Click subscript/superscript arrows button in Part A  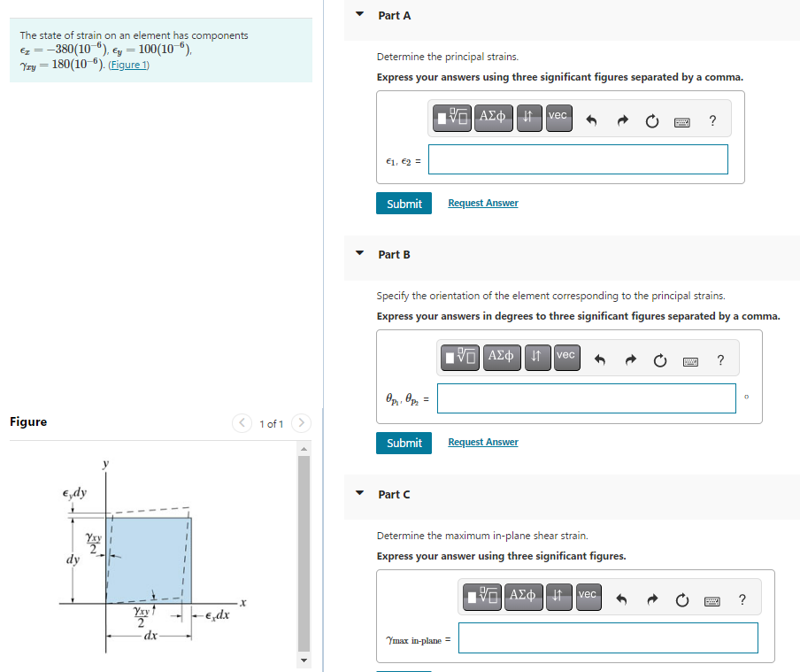[x=529, y=118]
